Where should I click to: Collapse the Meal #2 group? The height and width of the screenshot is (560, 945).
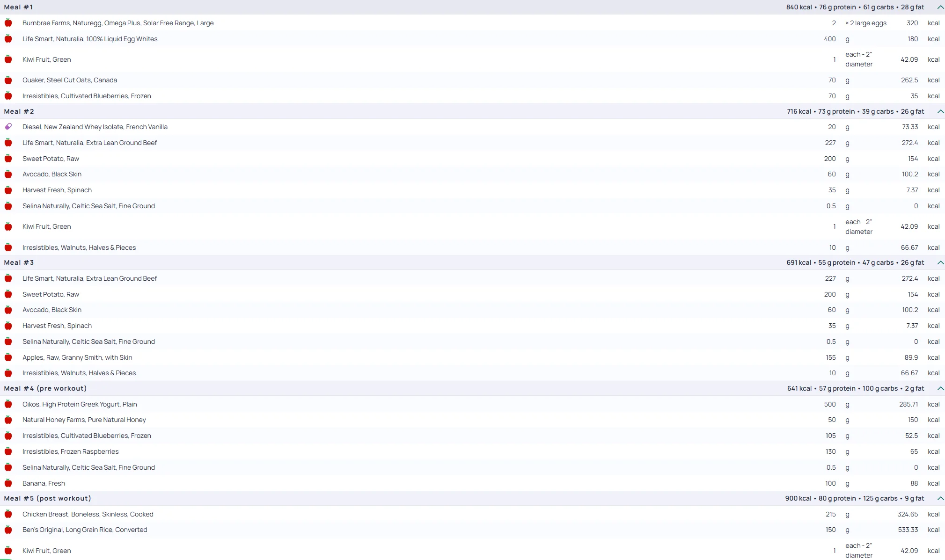coord(940,111)
